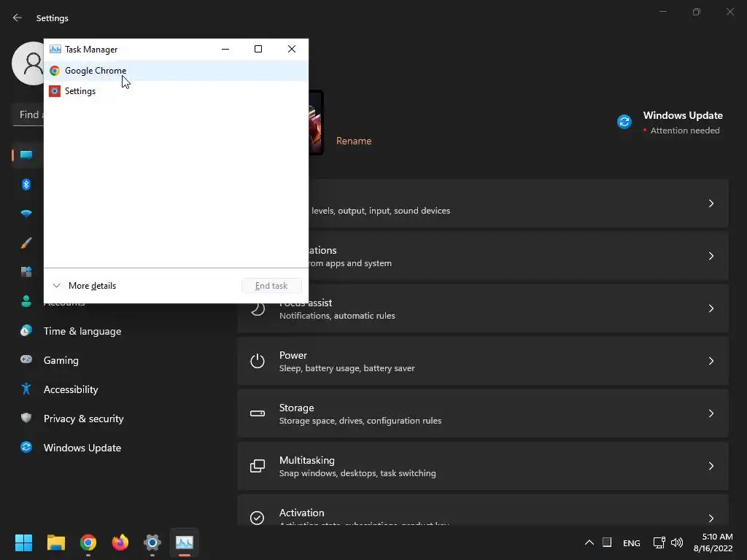Expand the Power row chevron
Viewport: 747px width, 560px height.
pyautogui.click(x=711, y=361)
